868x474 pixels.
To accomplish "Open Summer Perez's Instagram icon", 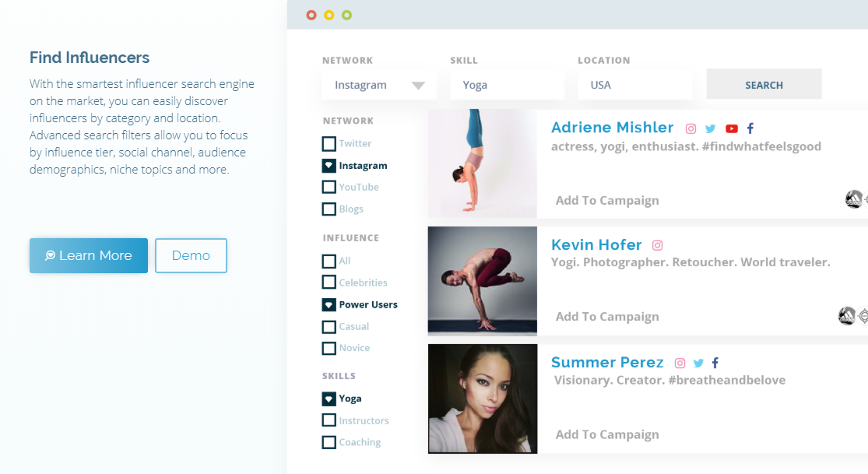I will (680, 363).
